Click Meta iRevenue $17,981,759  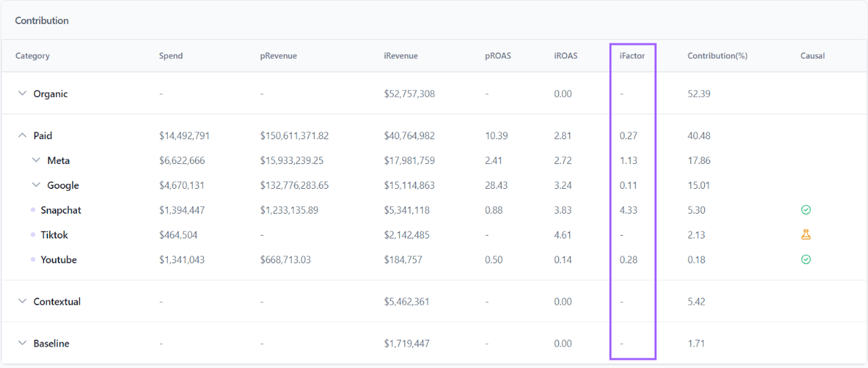tap(410, 161)
